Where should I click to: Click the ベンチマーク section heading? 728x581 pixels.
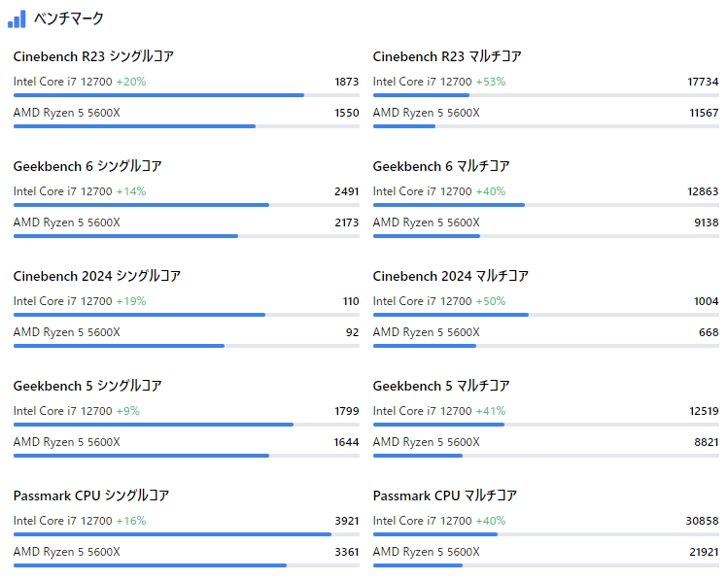pyautogui.click(x=68, y=19)
